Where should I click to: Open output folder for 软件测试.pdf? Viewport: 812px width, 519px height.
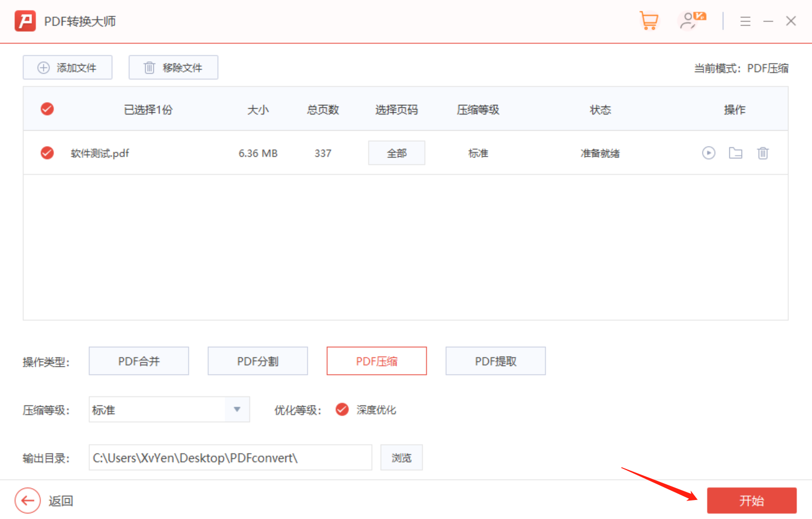[735, 153]
